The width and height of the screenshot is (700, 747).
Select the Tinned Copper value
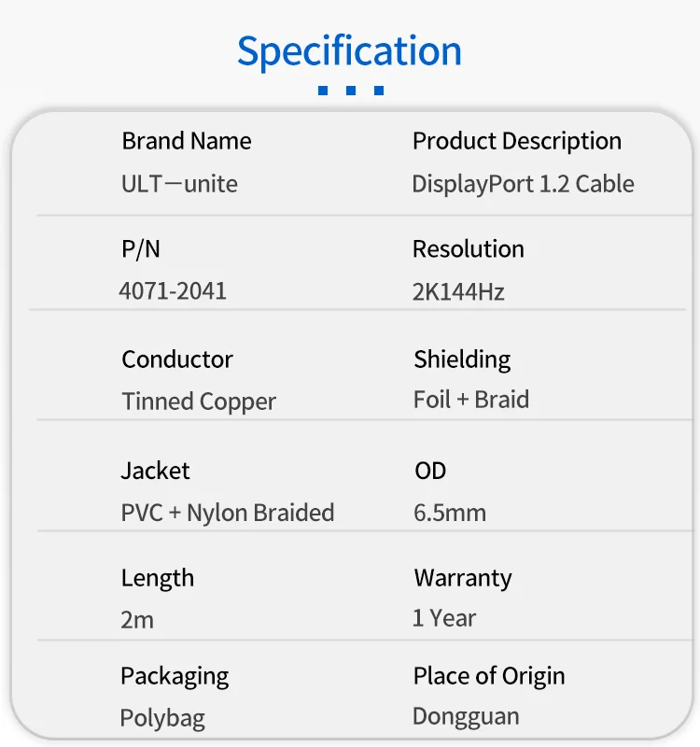(199, 402)
